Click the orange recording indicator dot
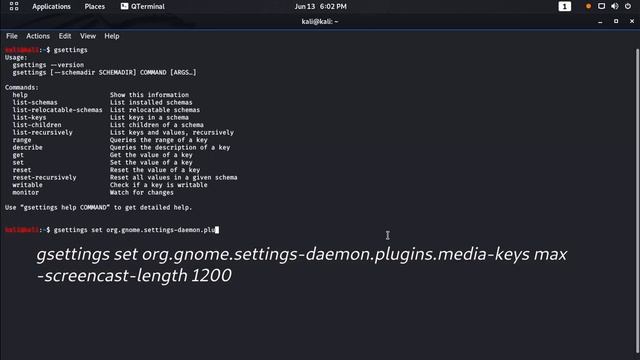This screenshot has height=360, width=640. (x=588, y=7)
